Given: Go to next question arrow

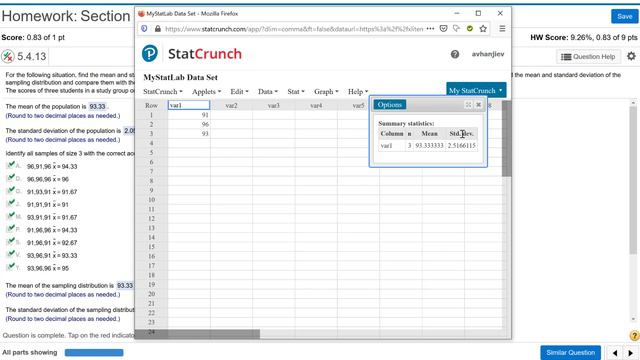Looking at the screenshot, I should click(630, 353).
